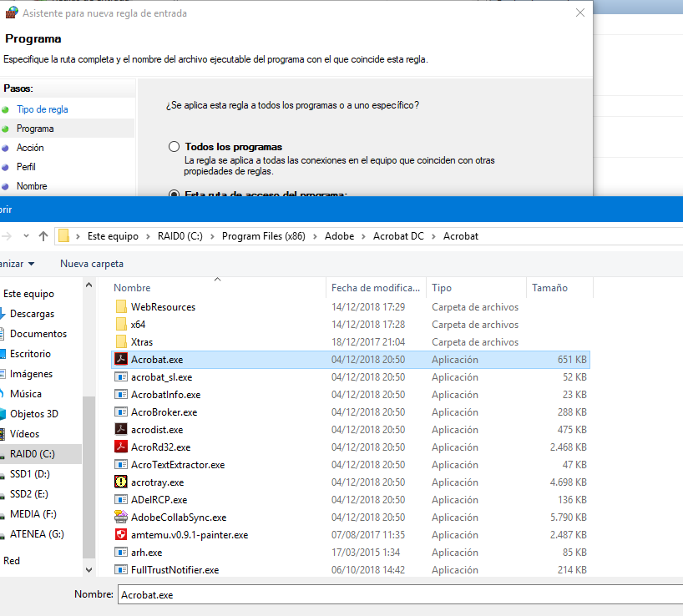
Task: Expand chevron after 'Adobe' in path
Action: (363, 236)
